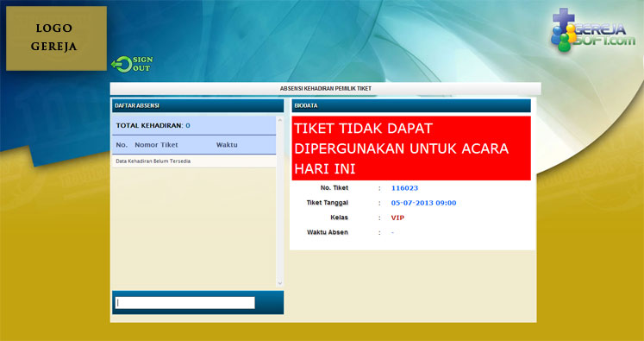Screen dimensions: 644x341
Task: Click the scroll down arrow in the attendance list
Action: pyautogui.click(x=280, y=283)
